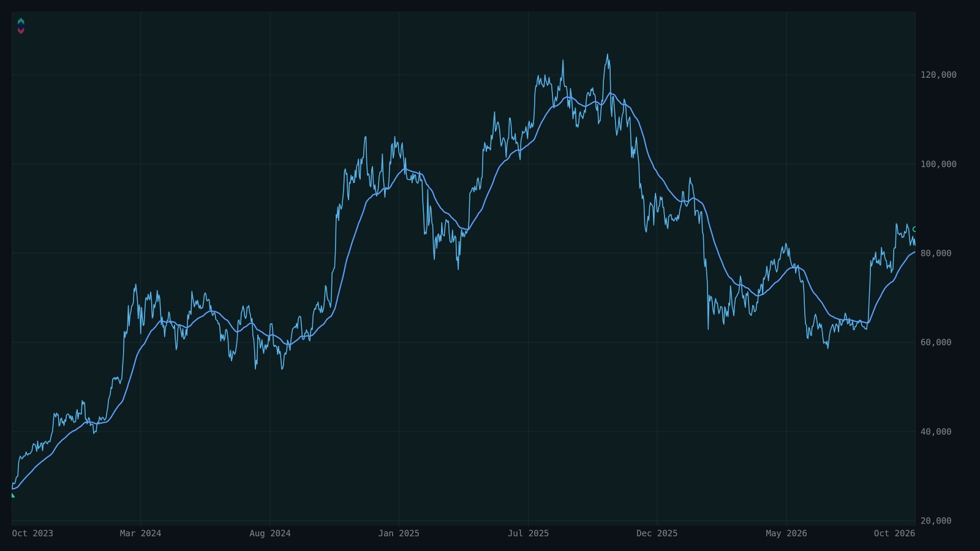Click the 80,000 price axis label
The image size is (980, 551).
(936, 253)
